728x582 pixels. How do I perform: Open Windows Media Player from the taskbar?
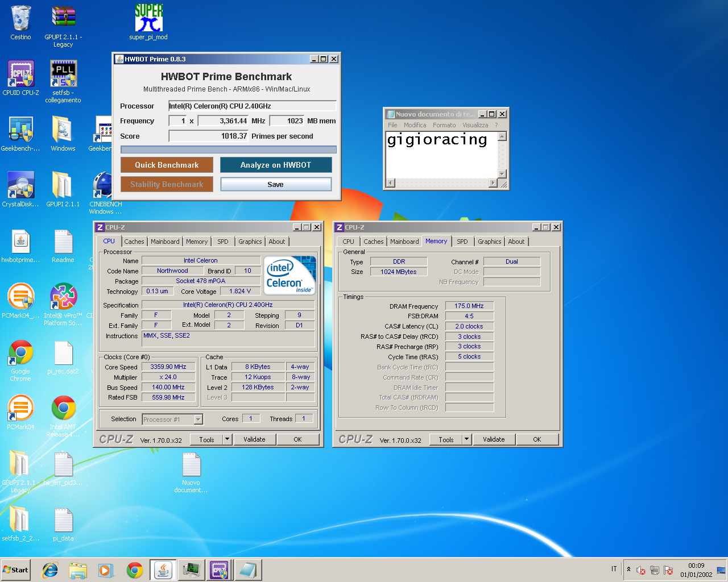106,570
